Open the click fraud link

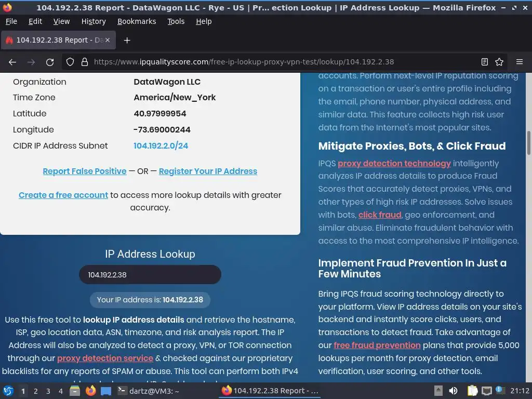click(380, 215)
